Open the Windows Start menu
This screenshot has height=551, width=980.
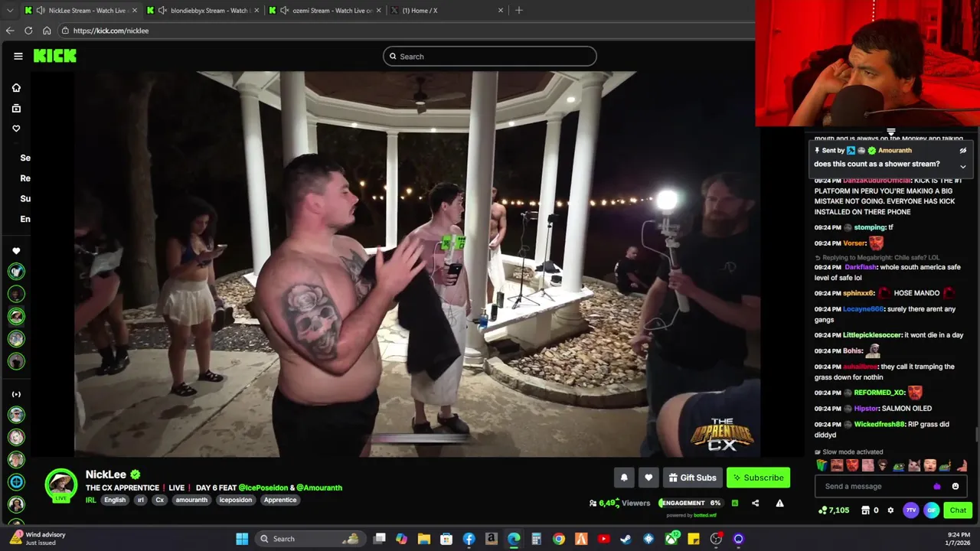[x=242, y=539]
